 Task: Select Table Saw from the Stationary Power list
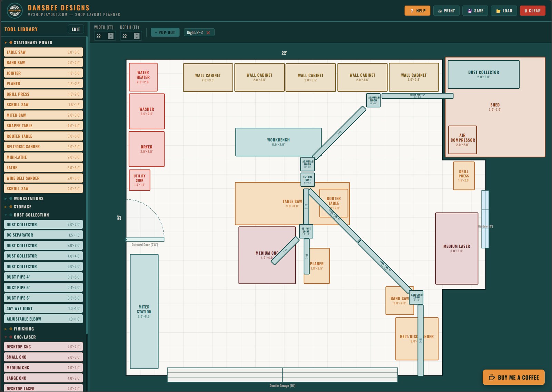coord(43,52)
